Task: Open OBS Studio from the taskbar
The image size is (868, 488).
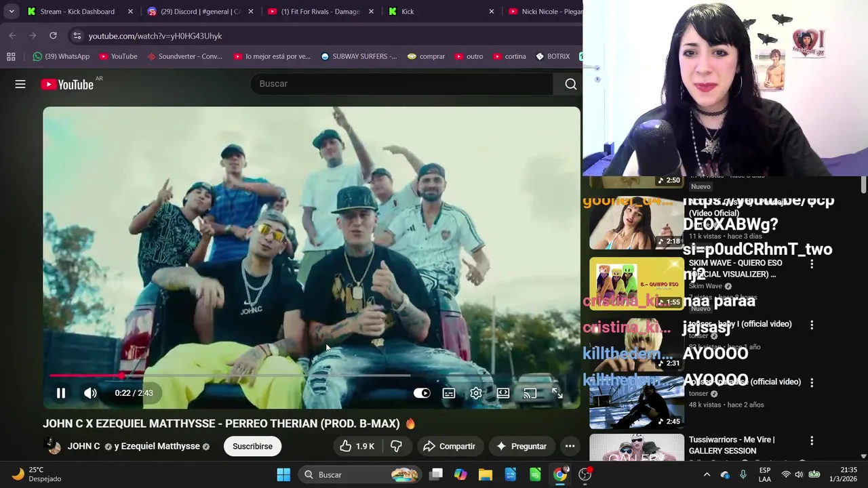Action: [585, 474]
